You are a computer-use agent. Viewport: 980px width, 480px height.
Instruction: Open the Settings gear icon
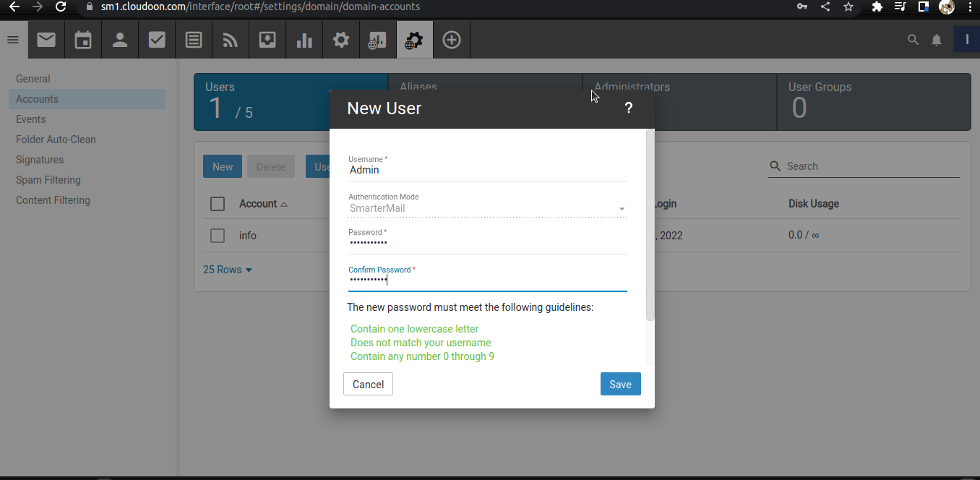pos(340,39)
